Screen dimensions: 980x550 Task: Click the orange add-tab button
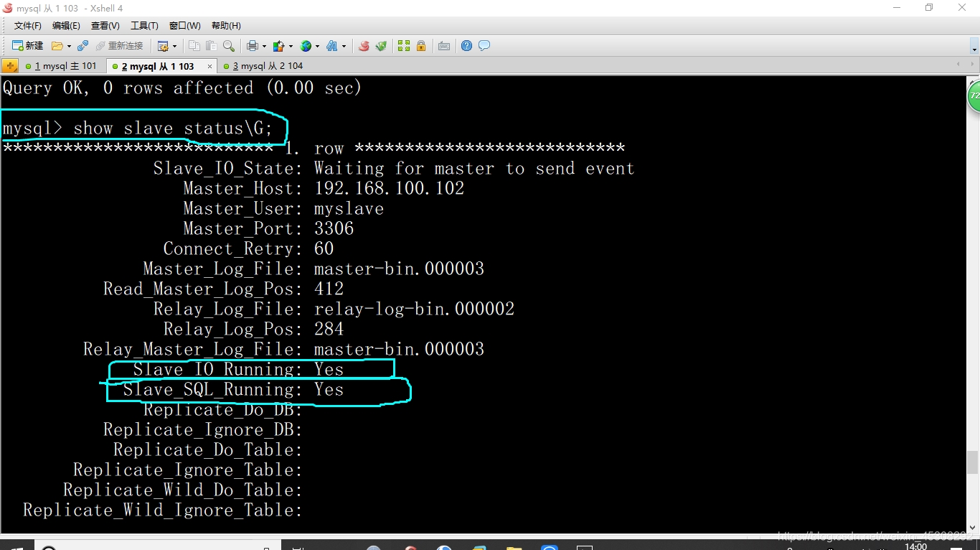[10, 66]
